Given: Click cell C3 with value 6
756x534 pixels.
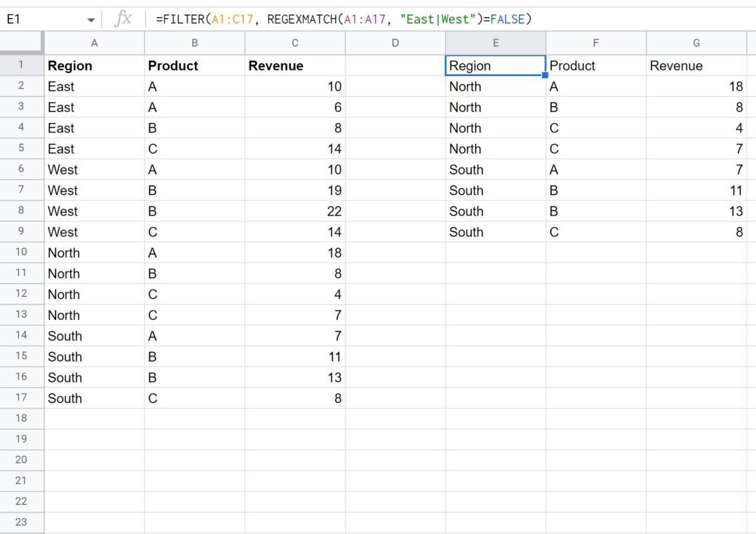Looking at the screenshot, I should [295, 107].
